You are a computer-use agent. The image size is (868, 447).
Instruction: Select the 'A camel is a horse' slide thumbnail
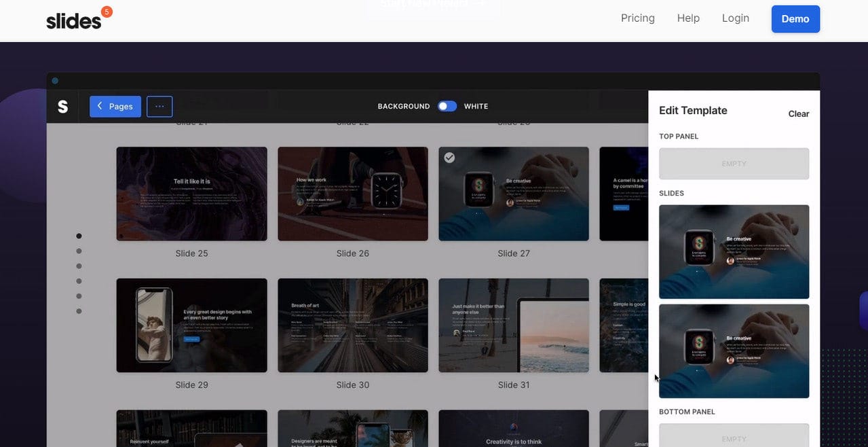[624, 194]
